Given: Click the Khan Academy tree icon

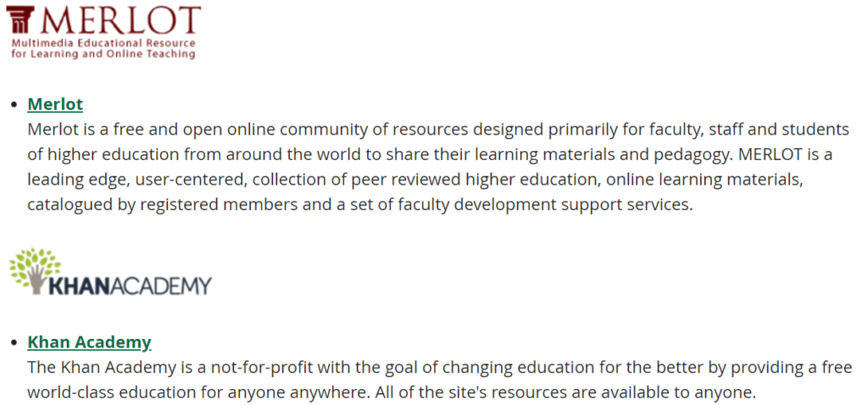Looking at the screenshot, I should 34,269.
